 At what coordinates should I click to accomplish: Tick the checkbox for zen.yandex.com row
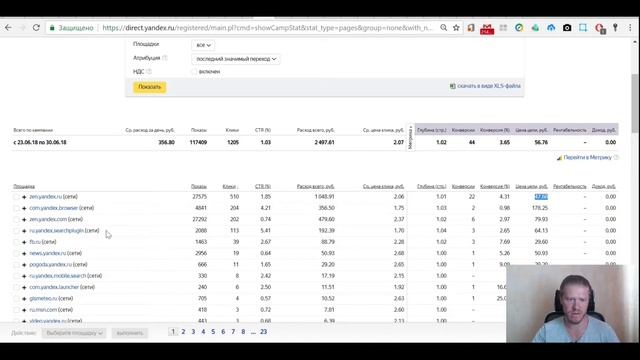click(16, 219)
